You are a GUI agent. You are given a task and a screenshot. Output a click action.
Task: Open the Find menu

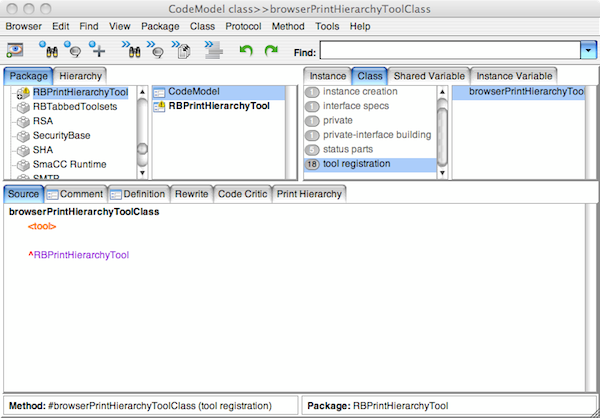[x=89, y=26]
